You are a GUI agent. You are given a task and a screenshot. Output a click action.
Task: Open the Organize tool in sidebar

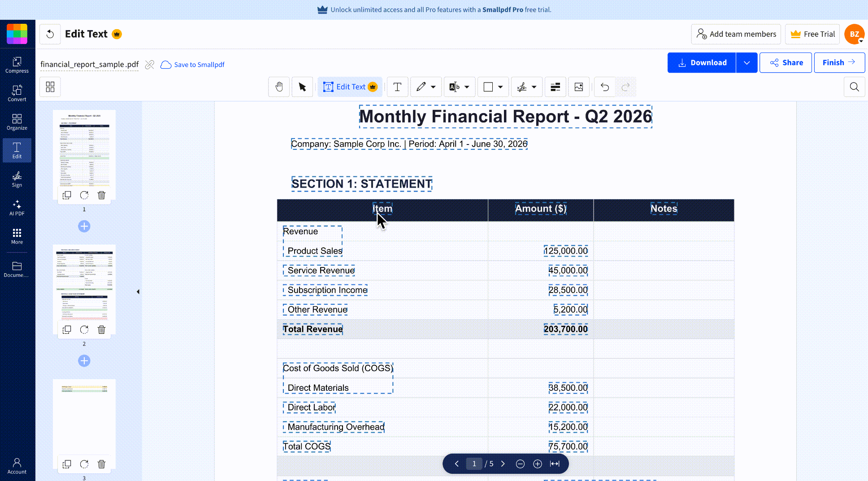click(17, 122)
